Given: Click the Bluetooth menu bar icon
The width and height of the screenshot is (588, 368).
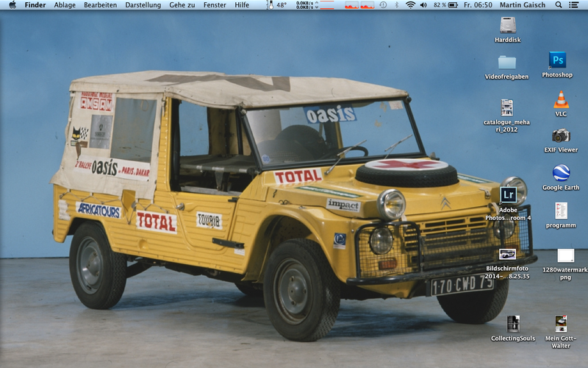Looking at the screenshot, I should coord(397,5).
